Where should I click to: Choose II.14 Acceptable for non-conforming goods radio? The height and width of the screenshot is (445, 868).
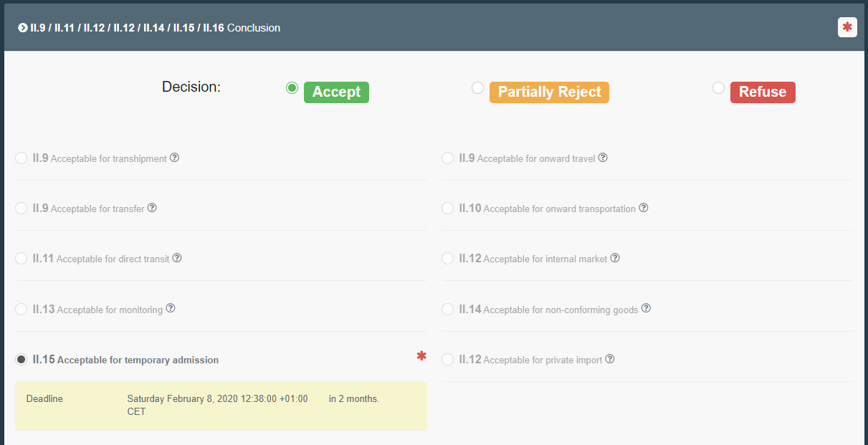tap(448, 309)
